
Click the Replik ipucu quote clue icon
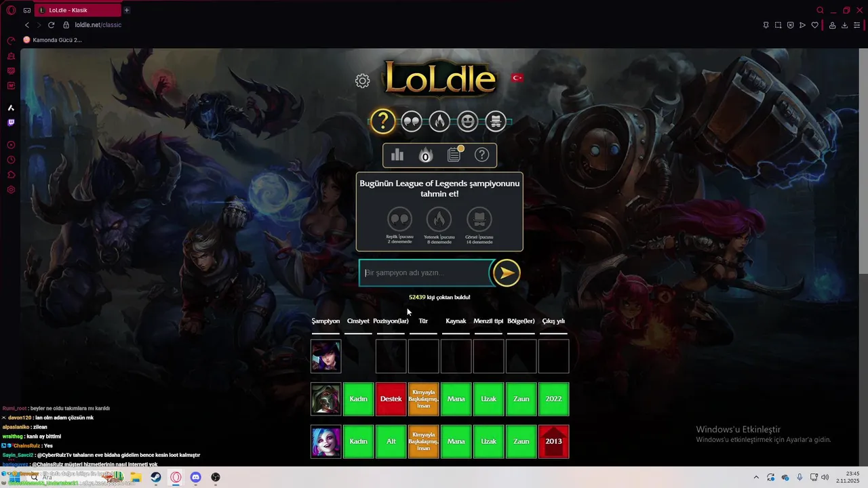(399, 220)
